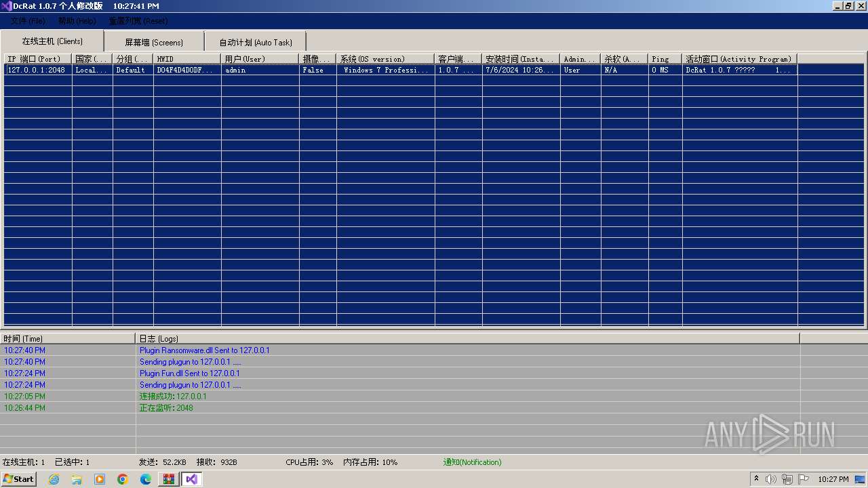Viewport: 868px width, 488px height.
Task: Click the Show Desktop button
Action: 860,479
